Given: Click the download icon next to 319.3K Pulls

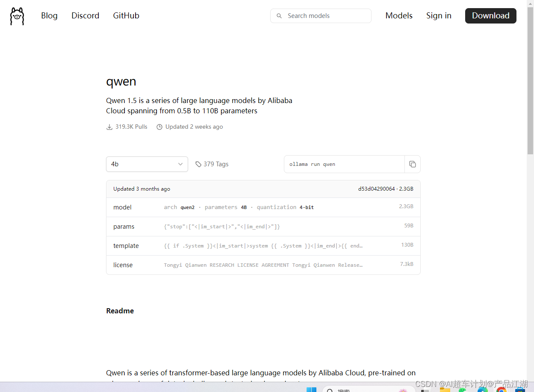Looking at the screenshot, I should (x=109, y=127).
